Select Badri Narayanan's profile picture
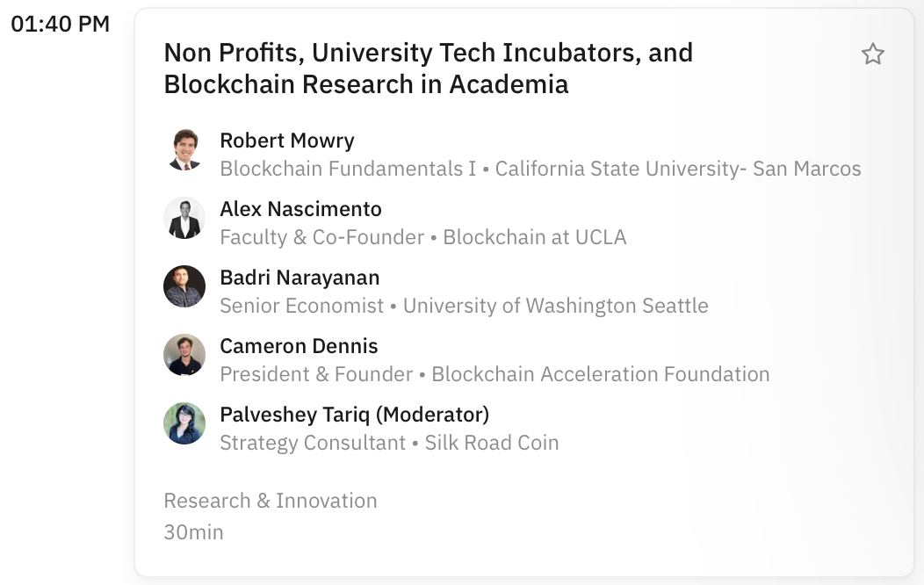Viewport: 924px width, 585px height. (184, 287)
